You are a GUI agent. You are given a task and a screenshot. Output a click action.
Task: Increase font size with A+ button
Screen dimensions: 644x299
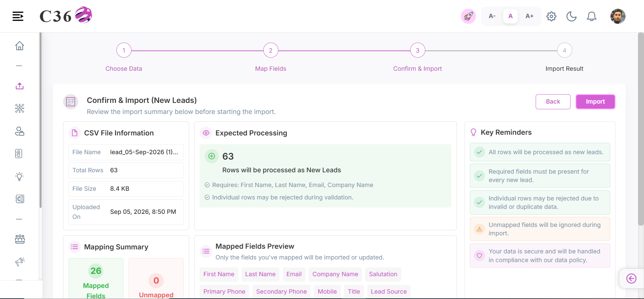[529, 16]
